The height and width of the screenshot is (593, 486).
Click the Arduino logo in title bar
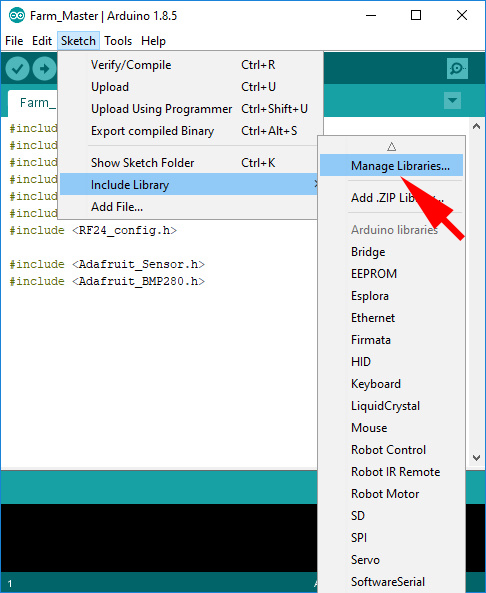pyautogui.click(x=17, y=16)
